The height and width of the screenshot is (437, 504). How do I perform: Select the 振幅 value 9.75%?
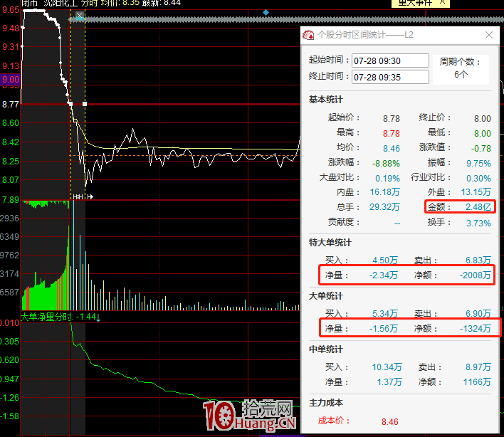(478, 164)
